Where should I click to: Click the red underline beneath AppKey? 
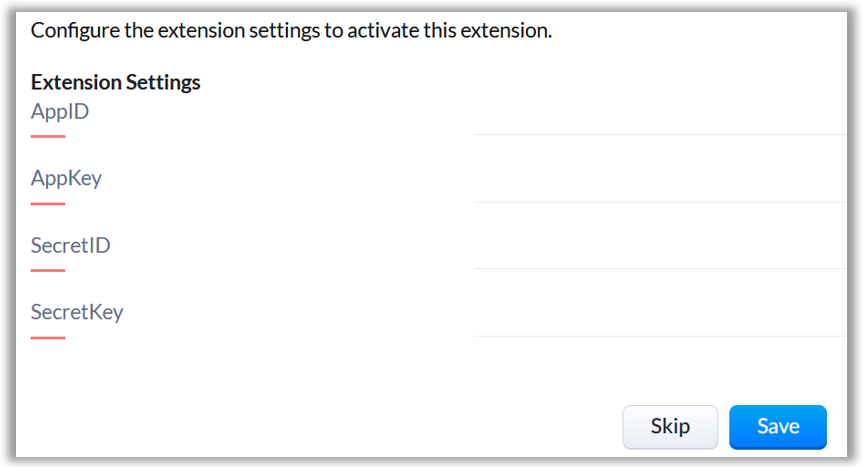click(48, 203)
